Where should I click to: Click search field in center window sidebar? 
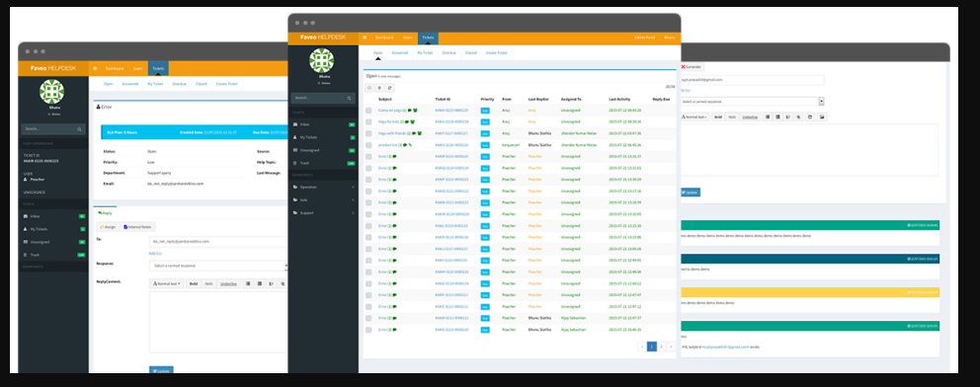323,98
